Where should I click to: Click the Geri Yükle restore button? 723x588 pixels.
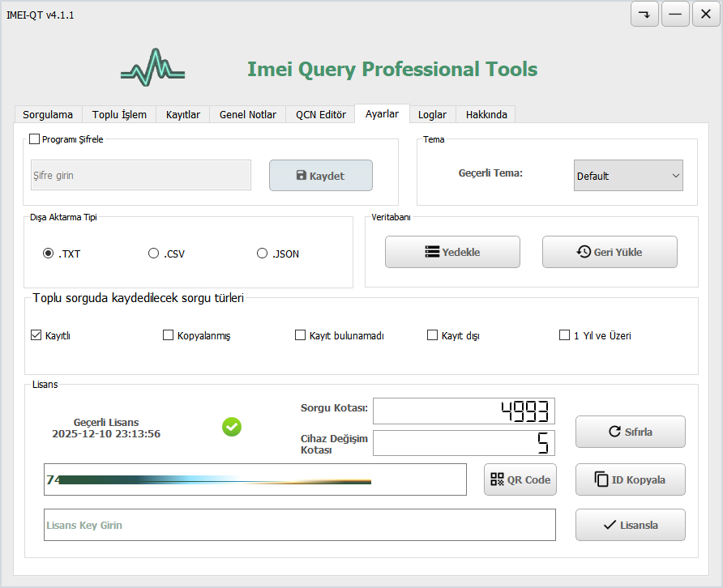click(x=609, y=252)
